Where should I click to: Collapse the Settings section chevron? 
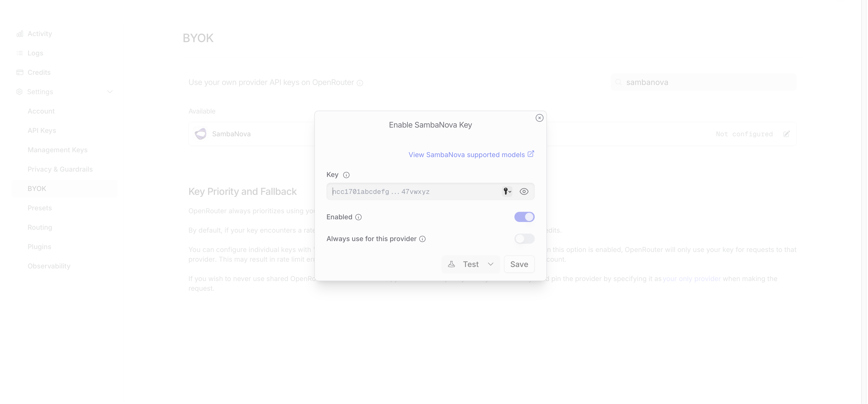pos(110,91)
